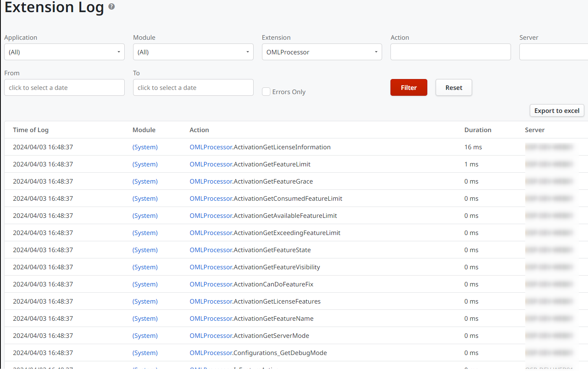Click the Reset button

click(x=454, y=87)
